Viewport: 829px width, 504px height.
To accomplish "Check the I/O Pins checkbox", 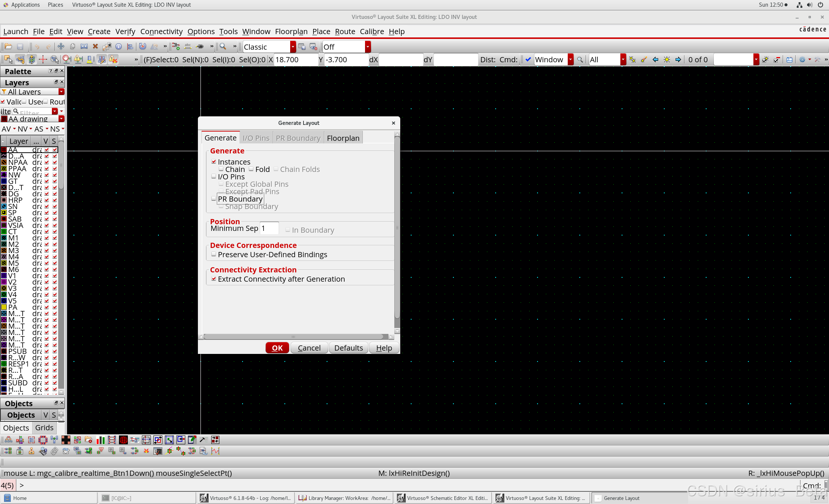I will [x=214, y=176].
